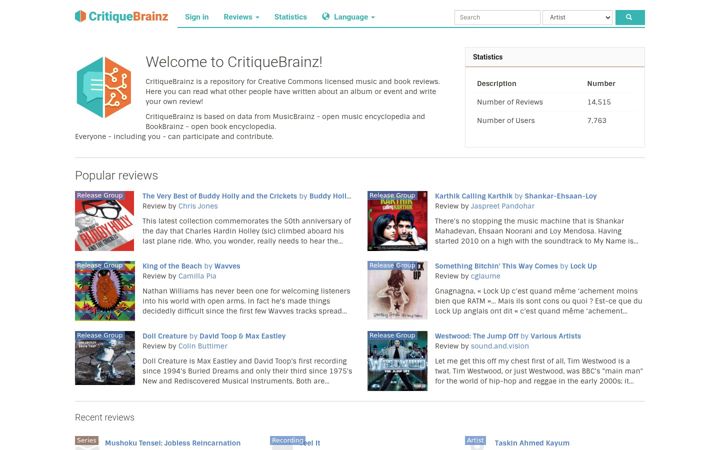
Task: Open the Buddy Holly album cover thumbnail
Action: tap(105, 221)
